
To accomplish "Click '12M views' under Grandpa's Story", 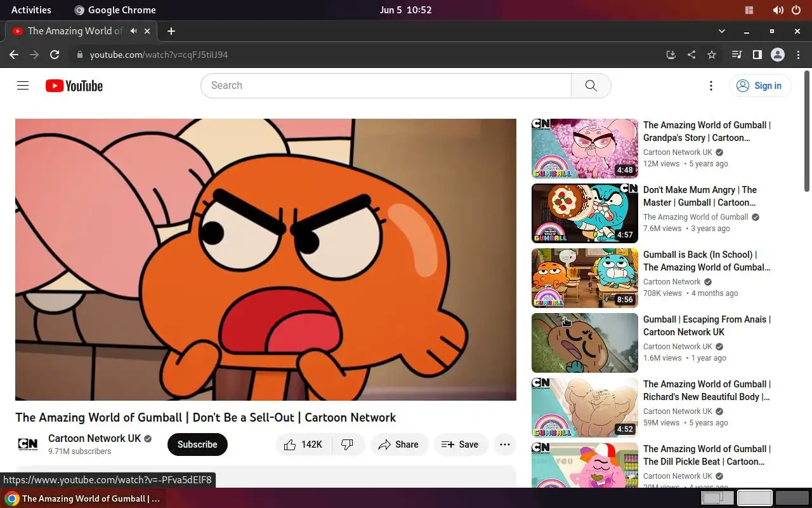I will 661,164.
